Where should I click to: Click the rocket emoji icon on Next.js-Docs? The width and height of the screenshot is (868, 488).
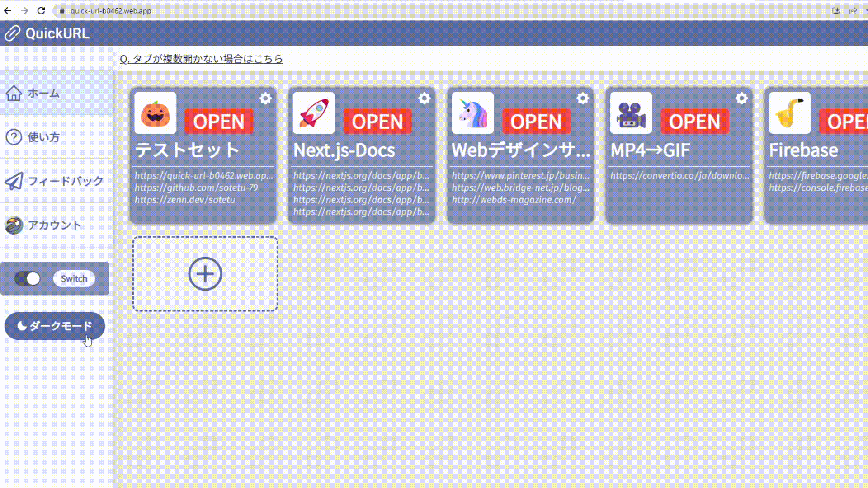click(x=314, y=113)
